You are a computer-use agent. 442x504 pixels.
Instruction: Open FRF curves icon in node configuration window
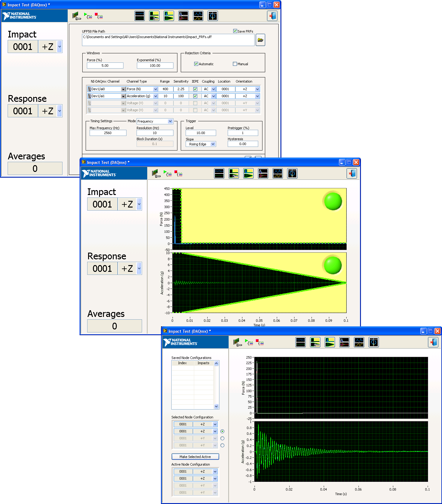359,342
